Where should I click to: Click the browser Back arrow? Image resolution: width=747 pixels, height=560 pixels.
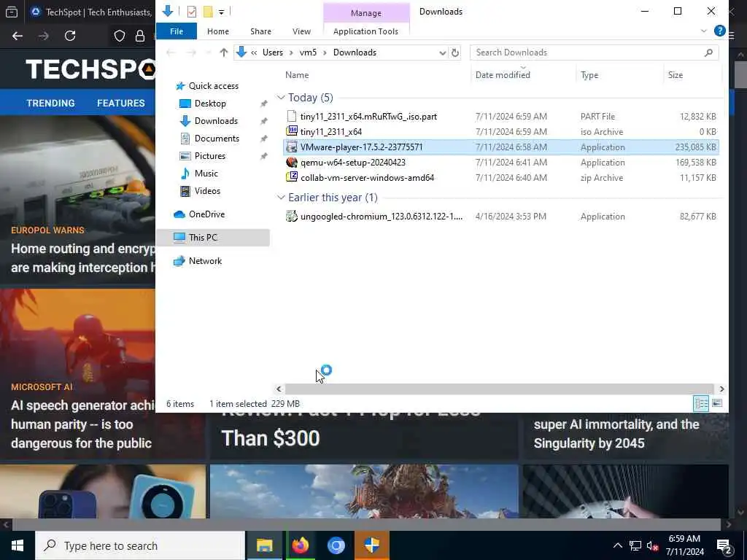(x=18, y=36)
